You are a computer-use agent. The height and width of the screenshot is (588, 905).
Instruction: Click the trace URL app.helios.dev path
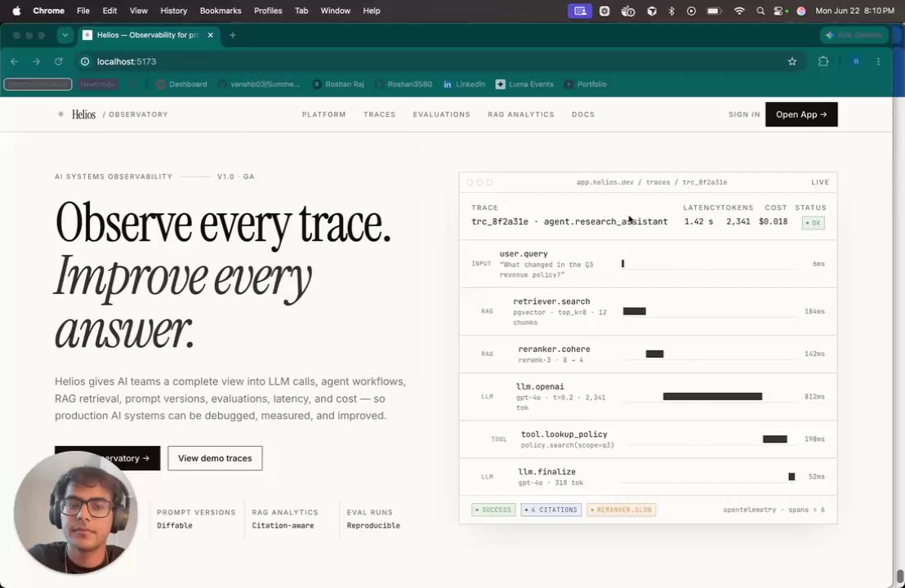(652, 182)
